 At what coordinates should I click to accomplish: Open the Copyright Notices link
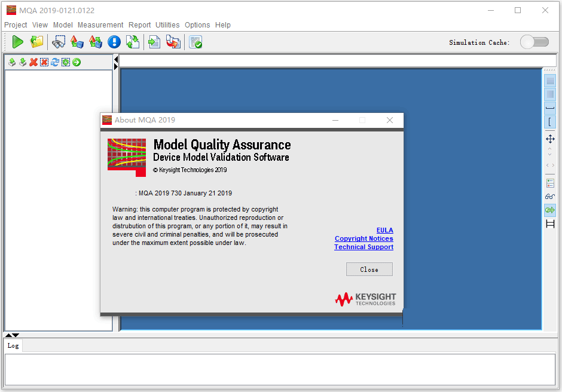[x=364, y=238]
